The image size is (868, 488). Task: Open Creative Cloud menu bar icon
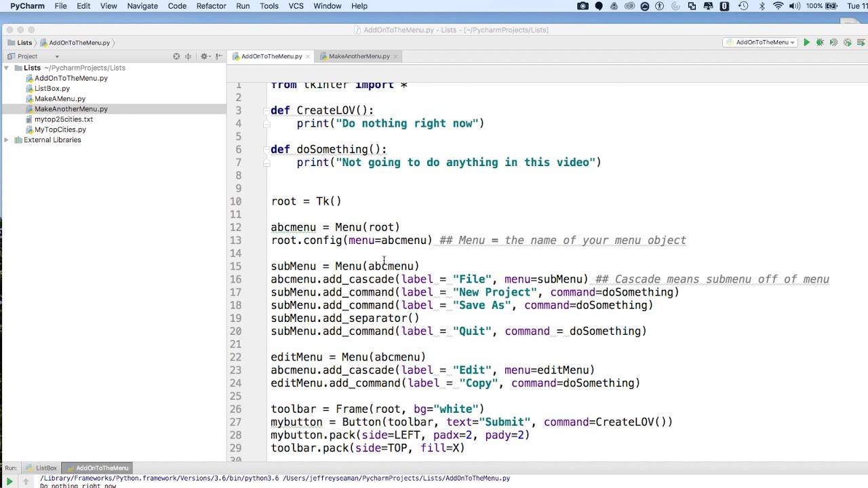coord(629,6)
